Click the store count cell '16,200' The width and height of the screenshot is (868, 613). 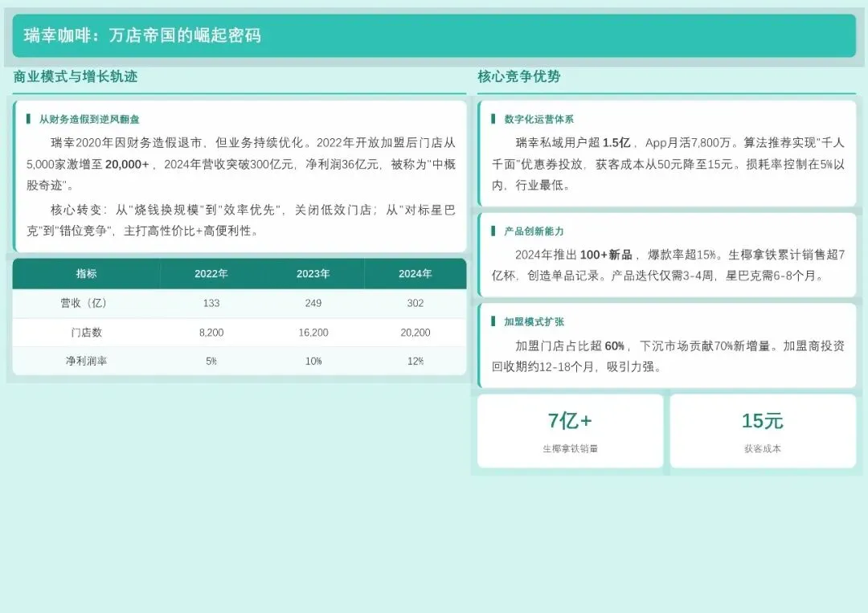(x=313, y=333)
